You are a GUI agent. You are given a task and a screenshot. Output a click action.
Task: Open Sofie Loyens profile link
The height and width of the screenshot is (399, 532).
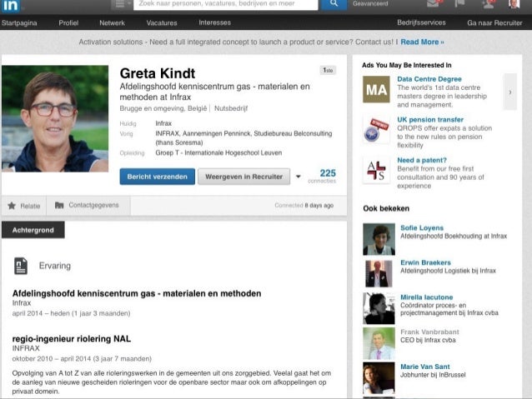[x=422, y=227]
